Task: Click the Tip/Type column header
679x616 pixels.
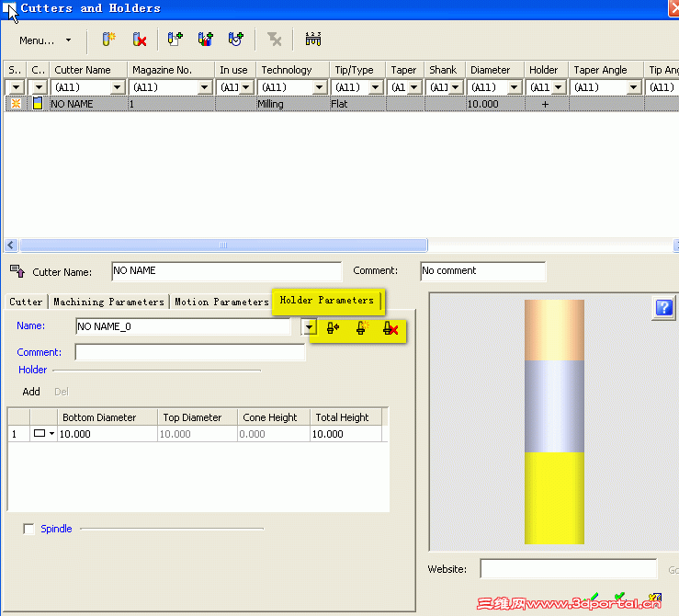Action: pyautogui.click(x=357, y=70)
